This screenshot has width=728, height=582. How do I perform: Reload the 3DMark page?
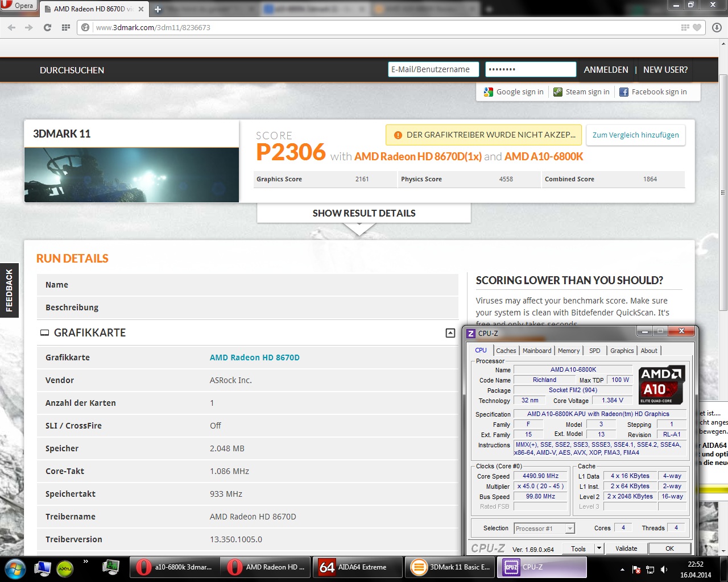pos(47,27)
